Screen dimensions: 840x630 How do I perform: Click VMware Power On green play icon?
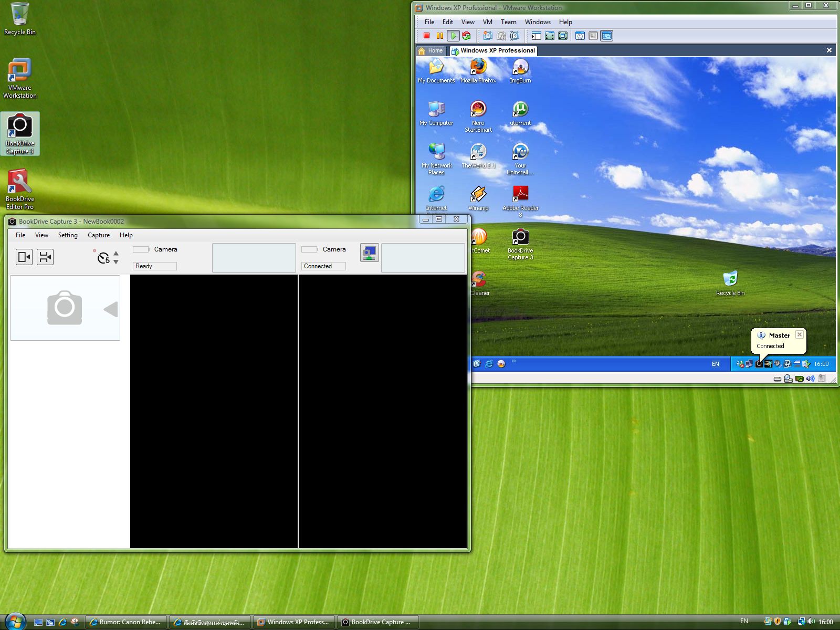(453, 36)
